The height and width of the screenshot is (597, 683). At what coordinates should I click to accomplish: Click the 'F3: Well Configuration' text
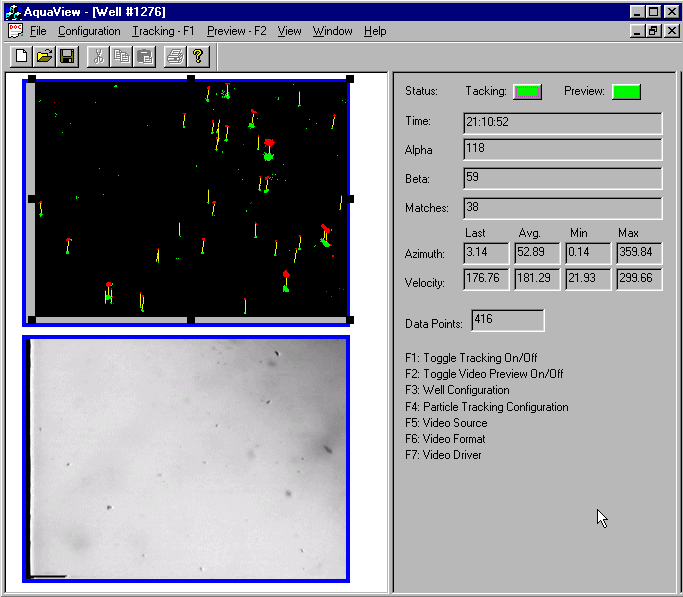[457, 390]
